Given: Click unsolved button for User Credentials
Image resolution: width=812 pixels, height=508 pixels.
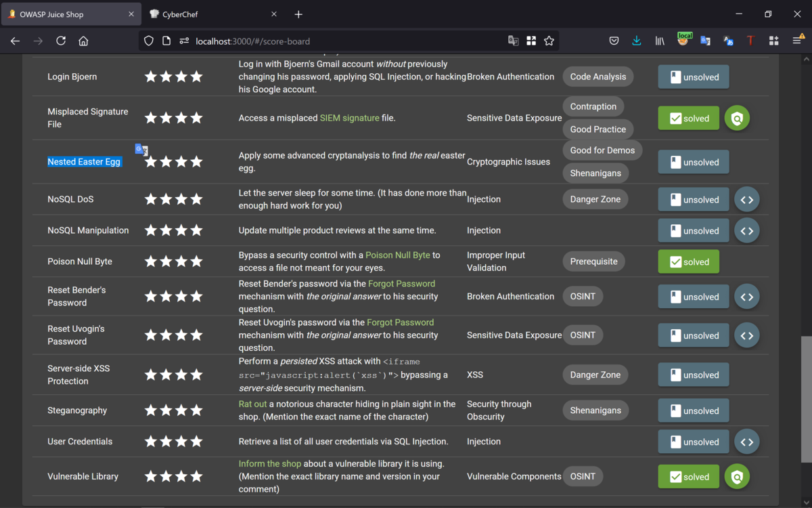Looking at the screenshot, I should tap(694, 442).
